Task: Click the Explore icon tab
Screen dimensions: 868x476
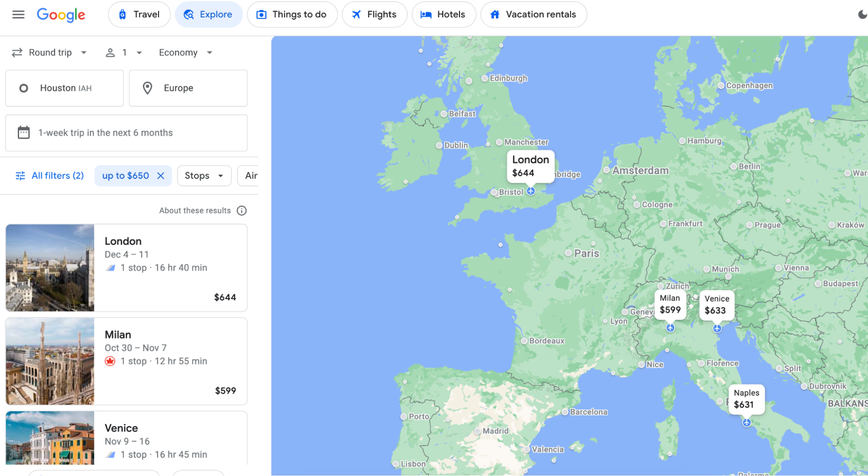Action: (209, 13)
